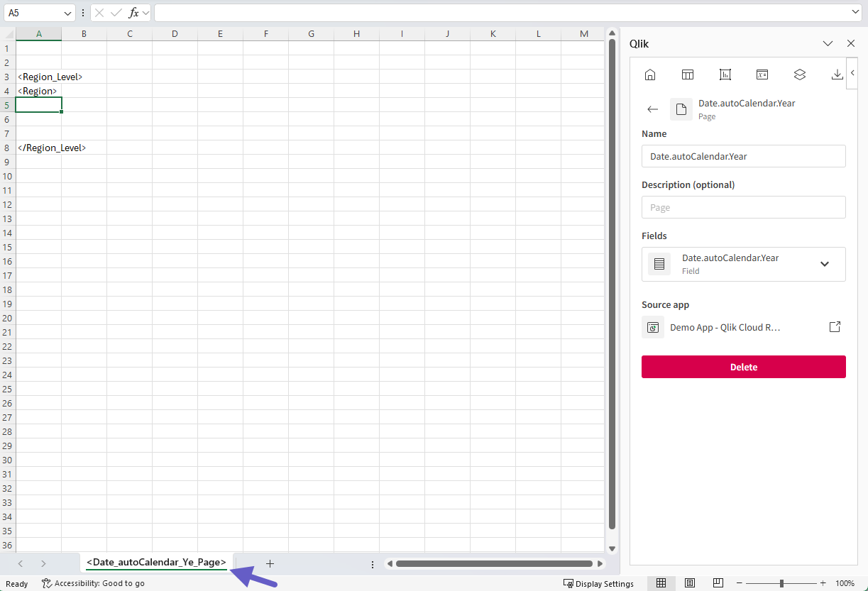The image size is (868, 591).
Task: Click the field list icon in Fields section
Action: (x=659, y=264)
